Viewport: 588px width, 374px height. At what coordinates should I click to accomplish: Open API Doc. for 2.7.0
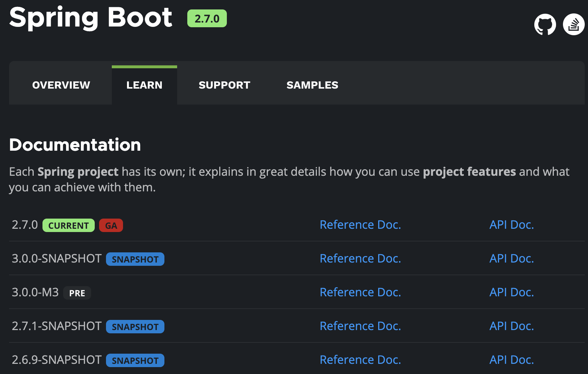point(512,225)
